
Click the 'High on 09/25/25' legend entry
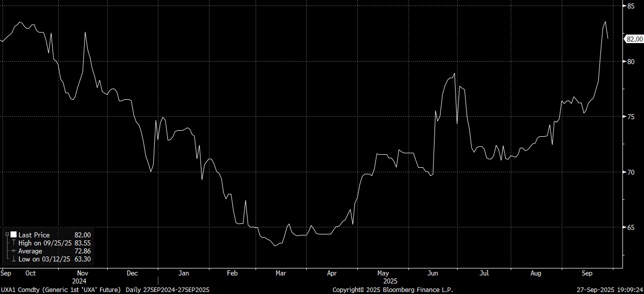click(x=45, y=243)
